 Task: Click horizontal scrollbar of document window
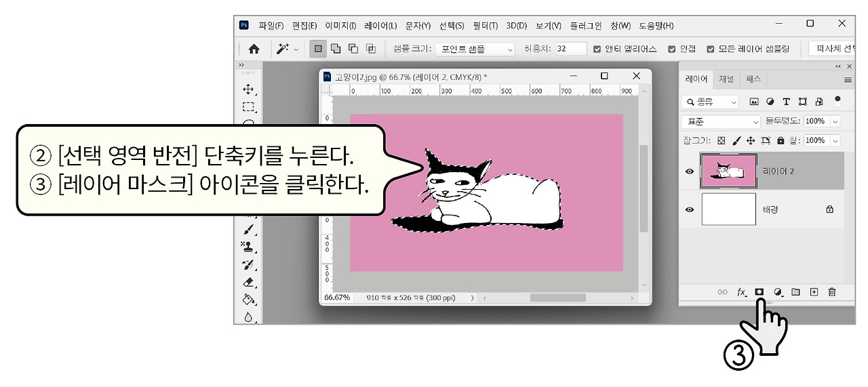(x=557, y=298)
